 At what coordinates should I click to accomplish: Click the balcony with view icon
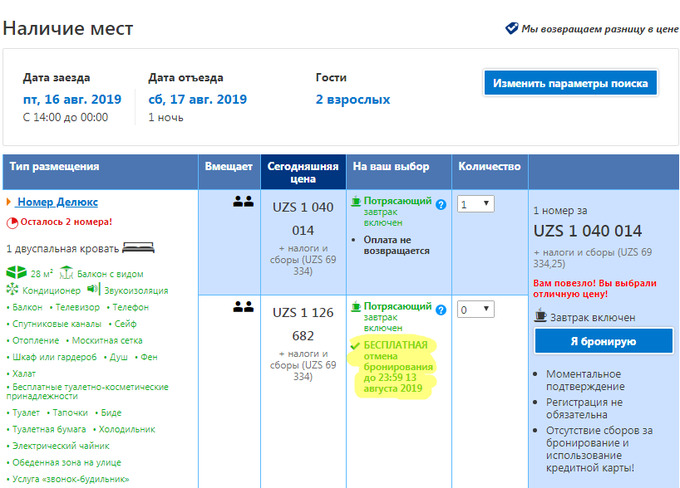(66, 272)
